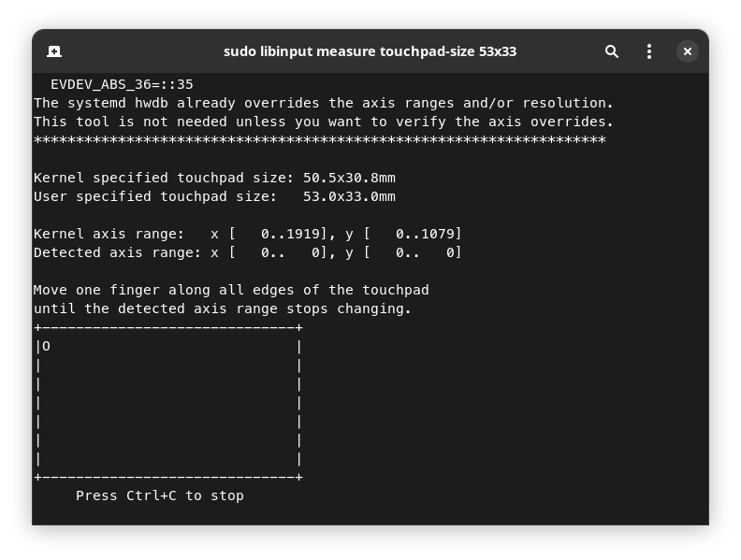The image size is (741, 560).
Task: Click the bottom border of ASCII touchpad box
Action: coord(168,477)
